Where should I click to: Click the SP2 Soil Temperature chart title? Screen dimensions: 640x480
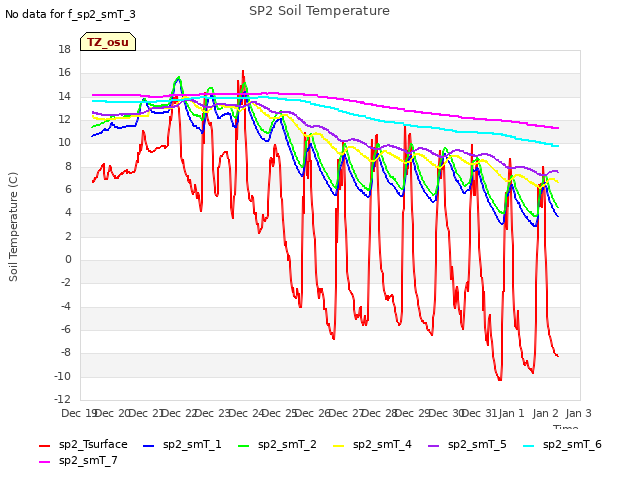pos(319,11)
